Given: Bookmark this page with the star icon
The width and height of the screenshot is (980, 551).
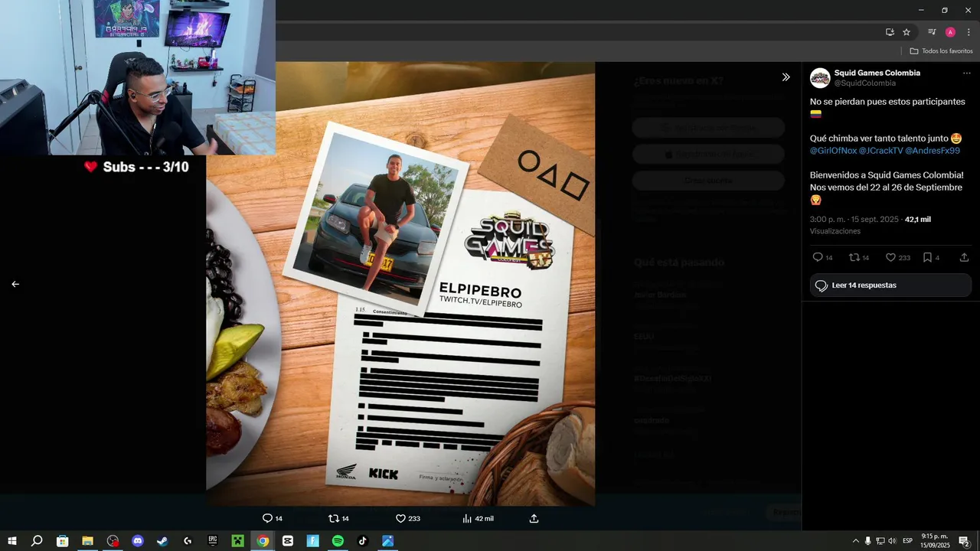Looking at the screenshot, I should (906, 32).
